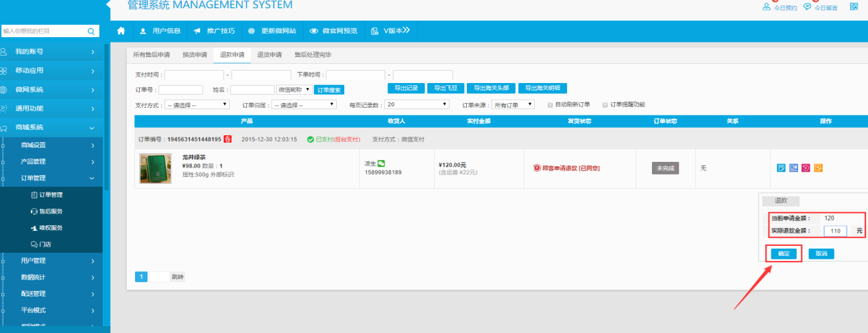Open the 订单来源 dropdown
The height and width of the screenshot is (333, 868).
[514, 104]
